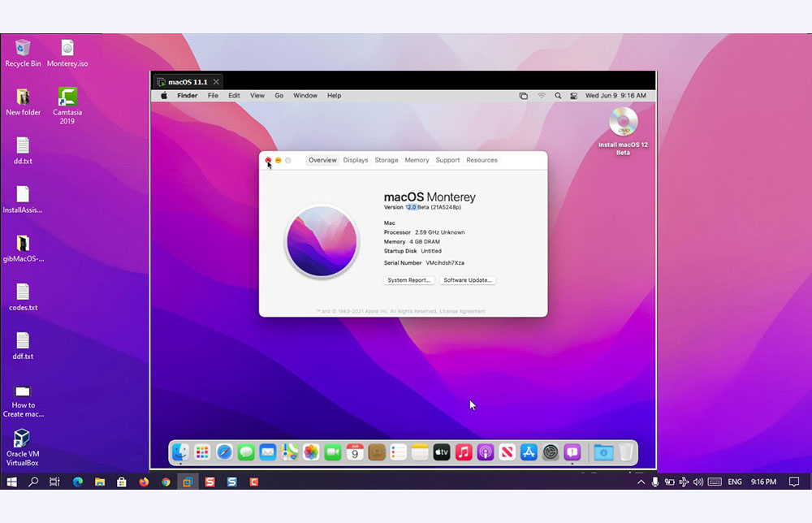Open Spotlight search in the menu bar

click(x=558, y=95)
